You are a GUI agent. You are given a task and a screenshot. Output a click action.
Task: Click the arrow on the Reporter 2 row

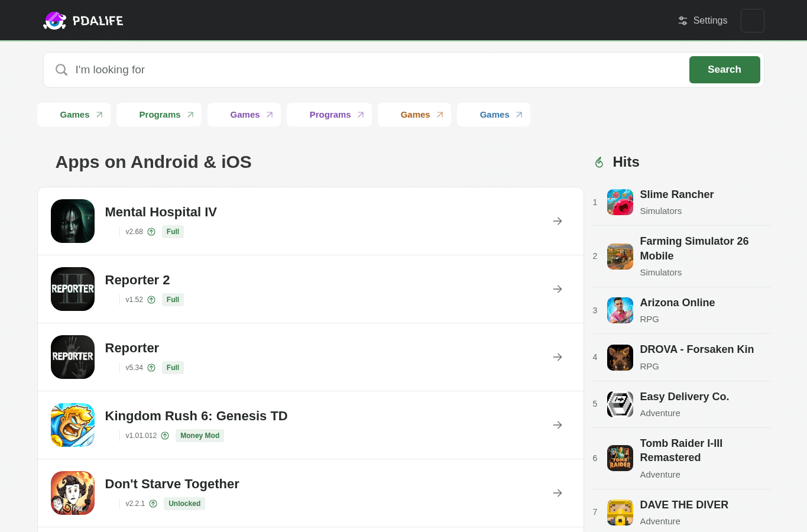pos(558,289)
